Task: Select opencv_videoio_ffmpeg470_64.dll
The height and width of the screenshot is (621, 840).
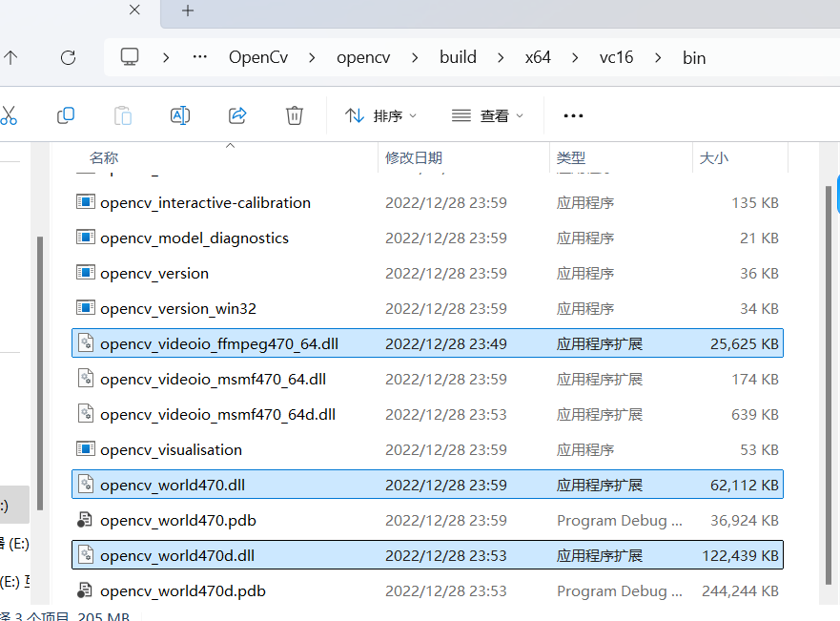Action: [427, 343]
